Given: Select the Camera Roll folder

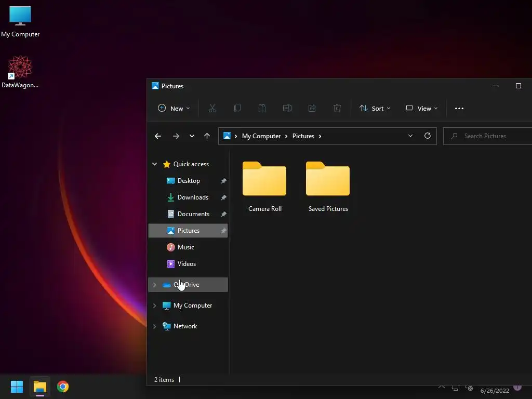Looking at the screenshot, I should click(264, 187).
